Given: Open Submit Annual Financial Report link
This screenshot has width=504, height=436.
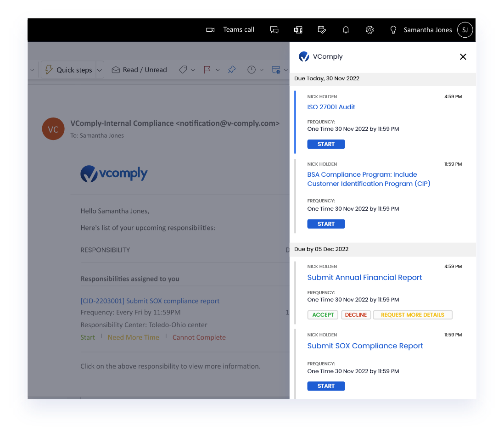Looking at the screenshot, I should [x=364, y=278].
